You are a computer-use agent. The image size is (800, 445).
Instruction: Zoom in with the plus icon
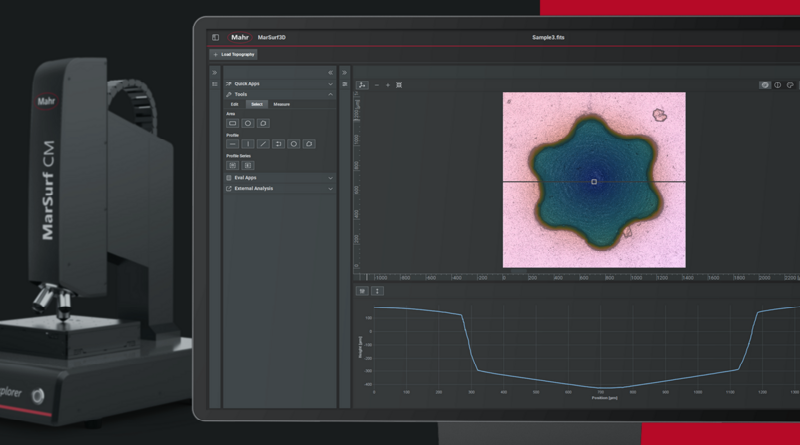tap(388, 85)
